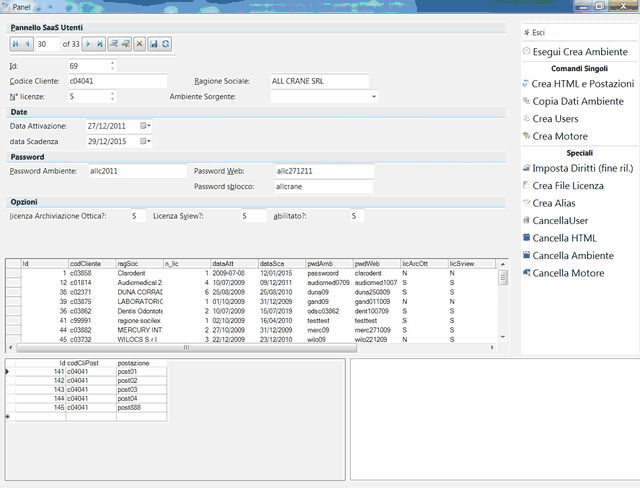This screenshot has height=488, width=640.
Task: Sort grid by ragSoc column header
Action: (139, 264)
